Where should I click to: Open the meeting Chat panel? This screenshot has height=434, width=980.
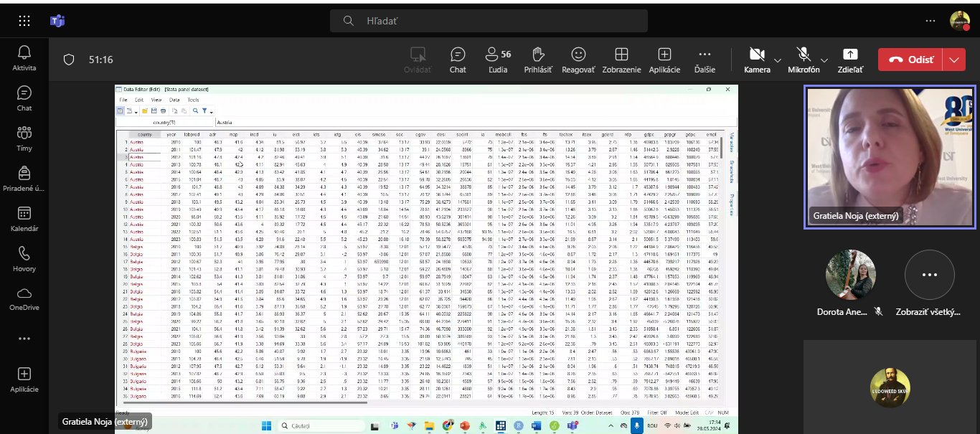(x=458, y=60)
